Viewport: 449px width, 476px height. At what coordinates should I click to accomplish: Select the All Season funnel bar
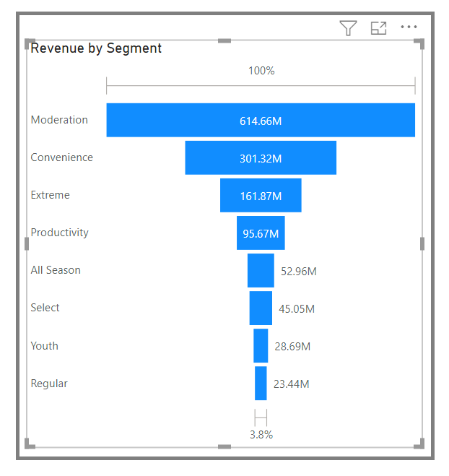tap(261, 270)
